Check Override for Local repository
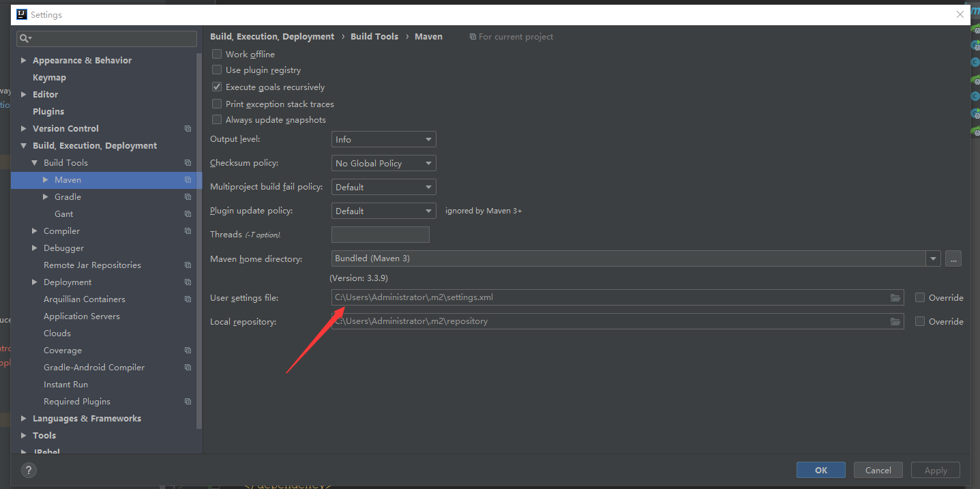Screen dimensions: 980x489 coord(920,321)
